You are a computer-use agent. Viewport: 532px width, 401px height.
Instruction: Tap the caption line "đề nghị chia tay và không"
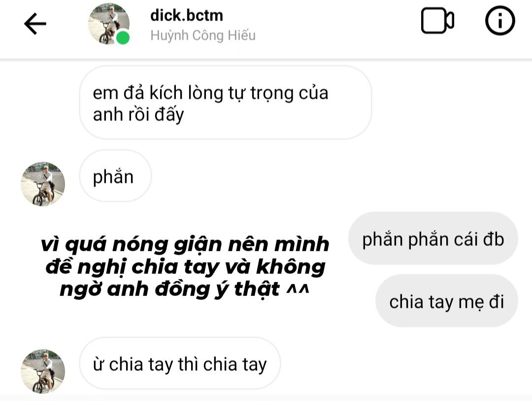(x=186, y=267)
